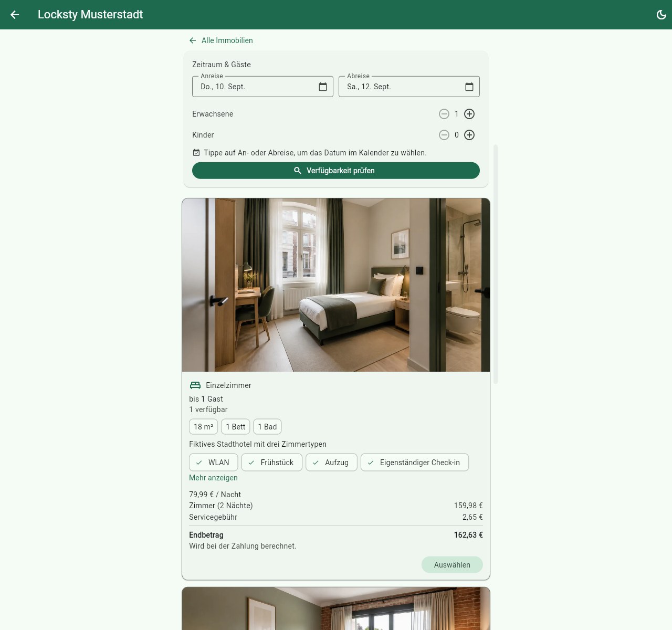Viewport: 672px width, 630px height.
Task: Click the 18 m² room size chip
Action: pyautogui.click(x=204, y=427)
